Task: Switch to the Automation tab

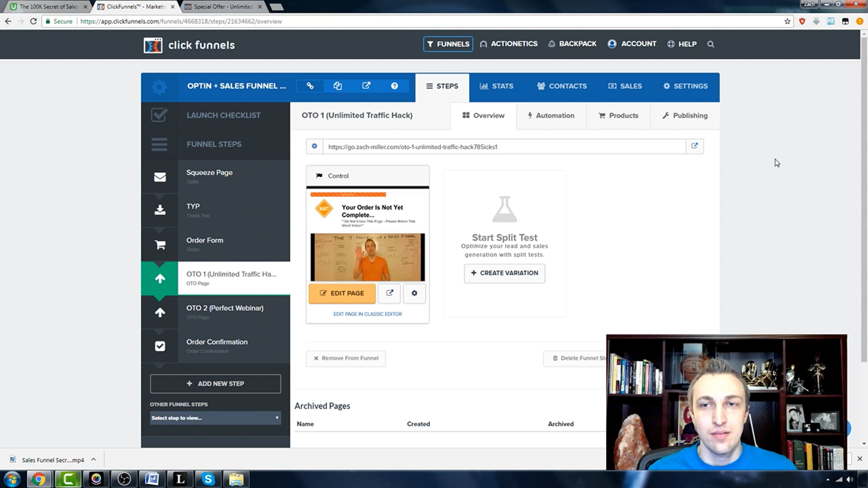Action: point(551,116)
